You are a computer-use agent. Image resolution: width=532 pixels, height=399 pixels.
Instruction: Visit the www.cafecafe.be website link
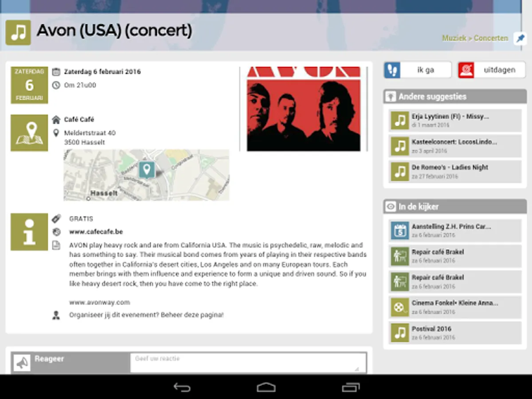[x=96, y=232]
